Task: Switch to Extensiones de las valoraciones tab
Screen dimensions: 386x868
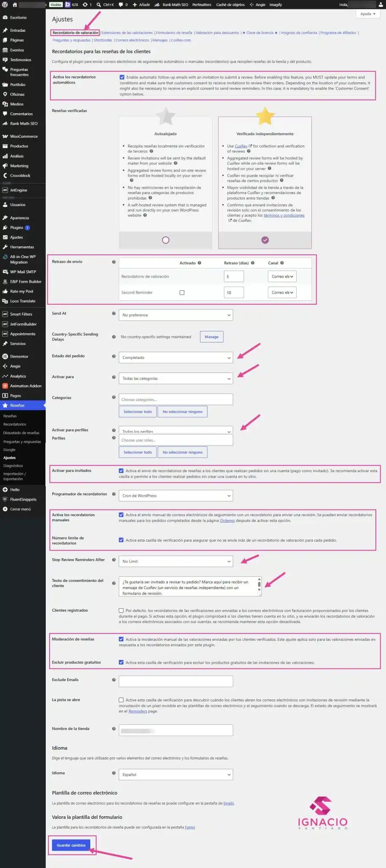Action: pyautogui.click(x=127, y=33)
